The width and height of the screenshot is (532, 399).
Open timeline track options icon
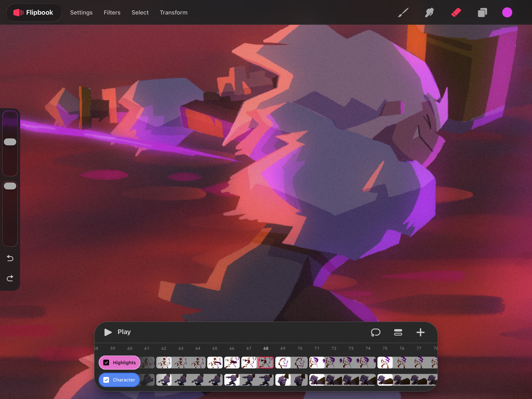(x=398, y=332)
